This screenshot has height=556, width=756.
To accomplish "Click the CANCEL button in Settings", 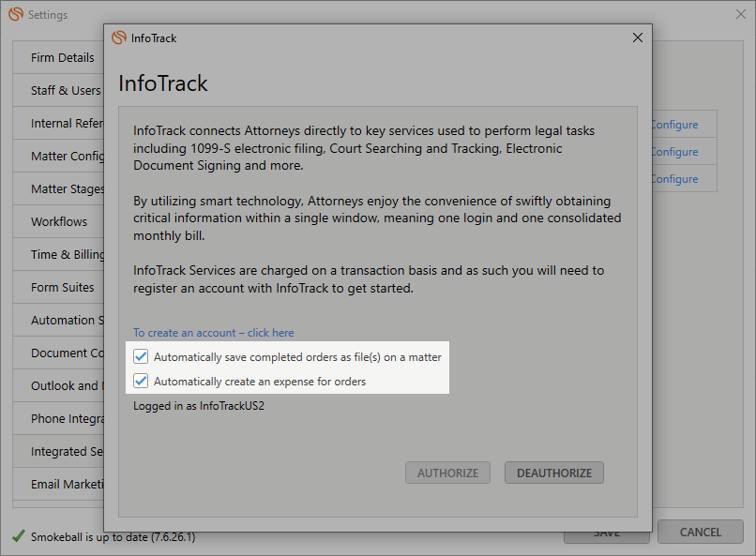I will click(700, 532).
